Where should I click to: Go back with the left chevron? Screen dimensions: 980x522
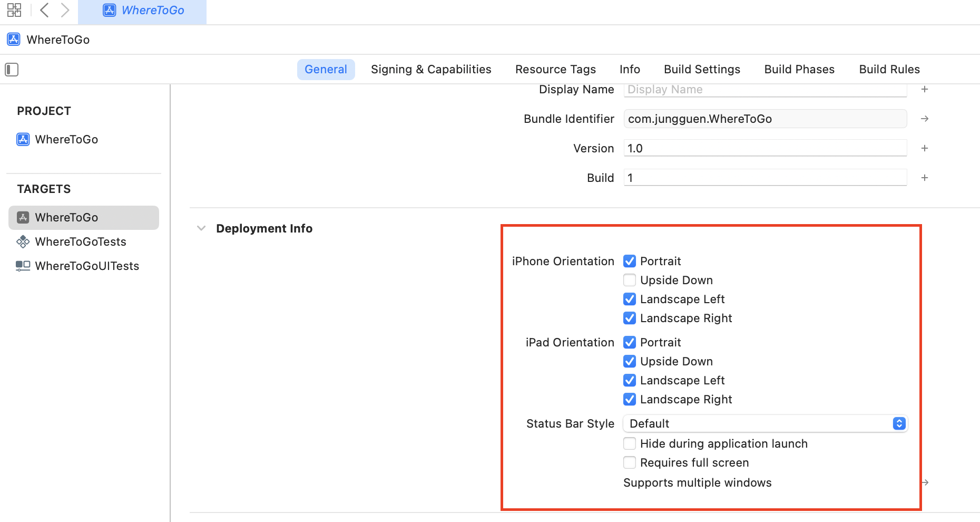click(x=44, y=10)
